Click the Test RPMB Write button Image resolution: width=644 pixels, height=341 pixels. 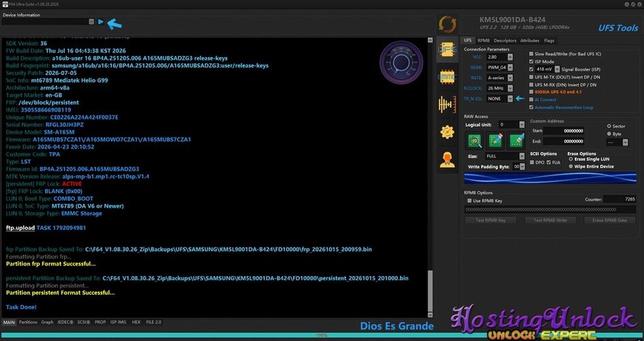click(550, 220)
